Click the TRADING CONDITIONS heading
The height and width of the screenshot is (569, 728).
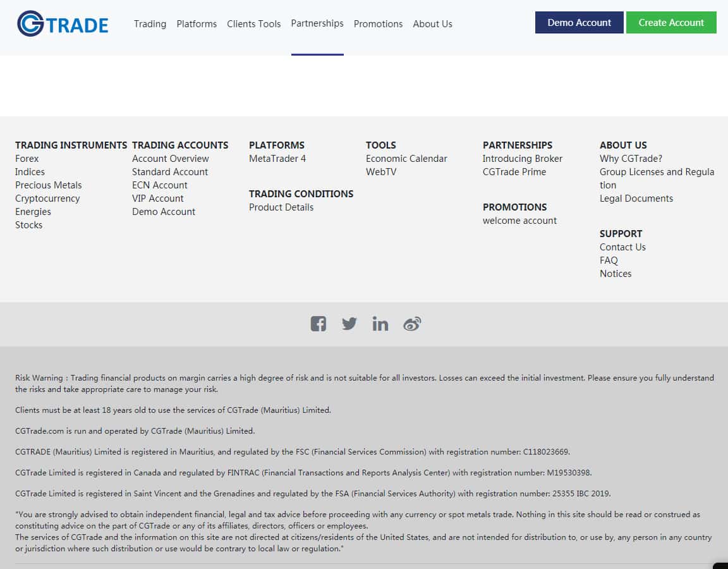[301, 193]
